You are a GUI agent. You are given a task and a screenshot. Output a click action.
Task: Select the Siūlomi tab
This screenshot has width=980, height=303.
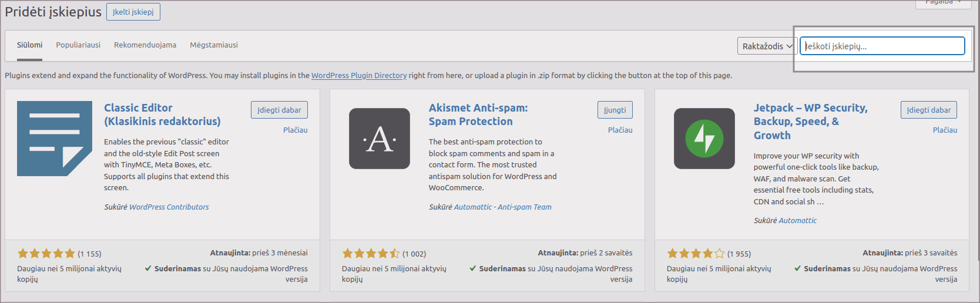point(29,45)
